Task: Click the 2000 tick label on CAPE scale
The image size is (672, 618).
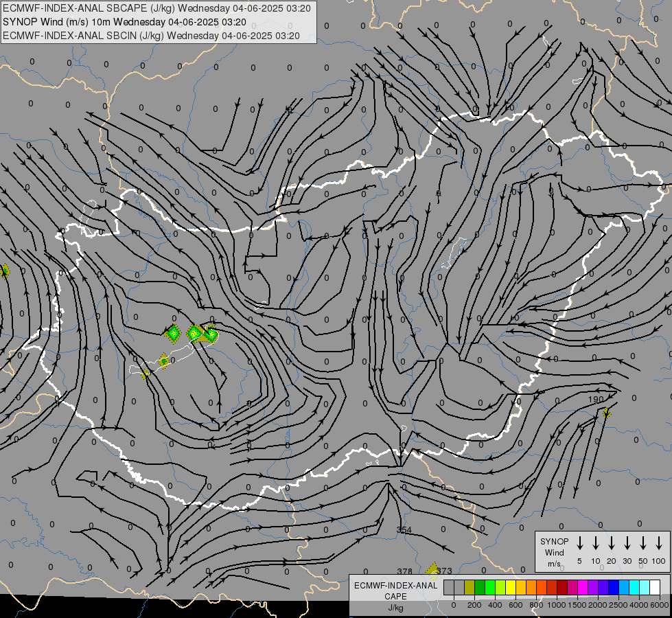Action: [x=598, y=605]
